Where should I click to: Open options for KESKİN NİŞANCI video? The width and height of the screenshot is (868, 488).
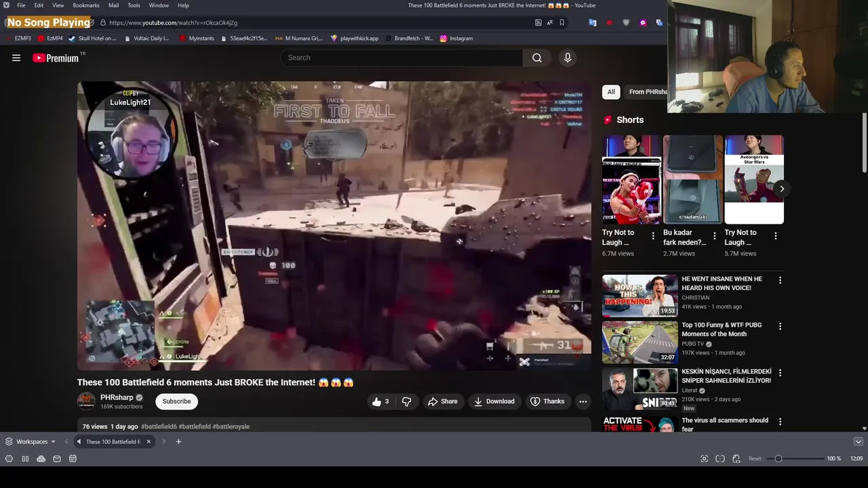pos(780,373)
